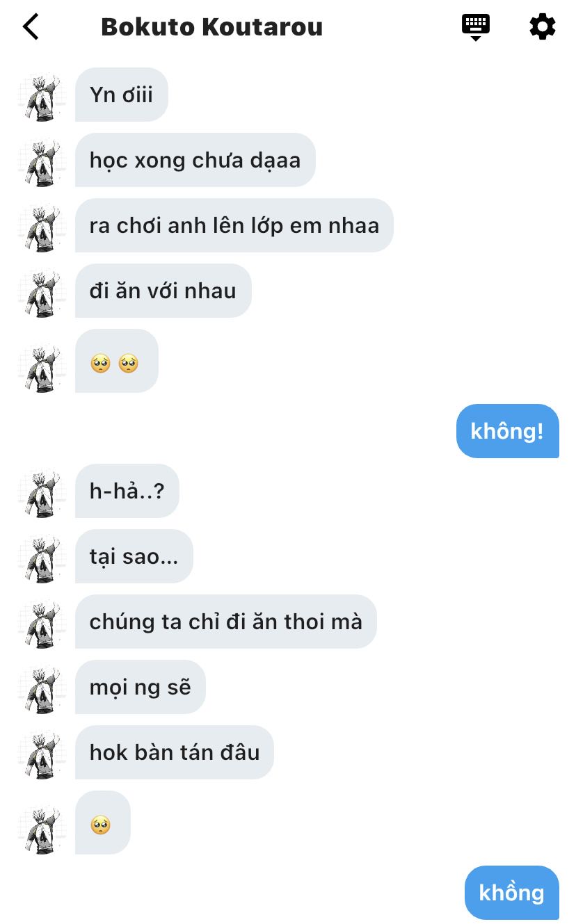Open settings with the gear icon

[543, 27]
